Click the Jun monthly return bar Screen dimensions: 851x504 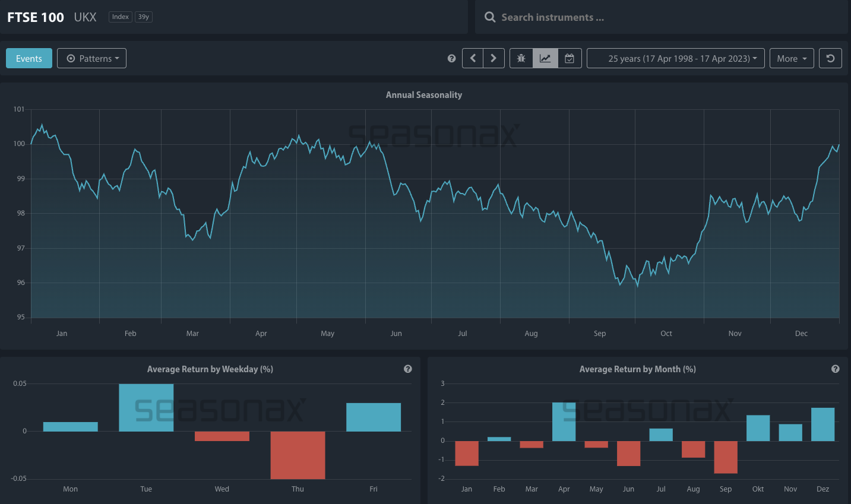(x=629, y=454)
